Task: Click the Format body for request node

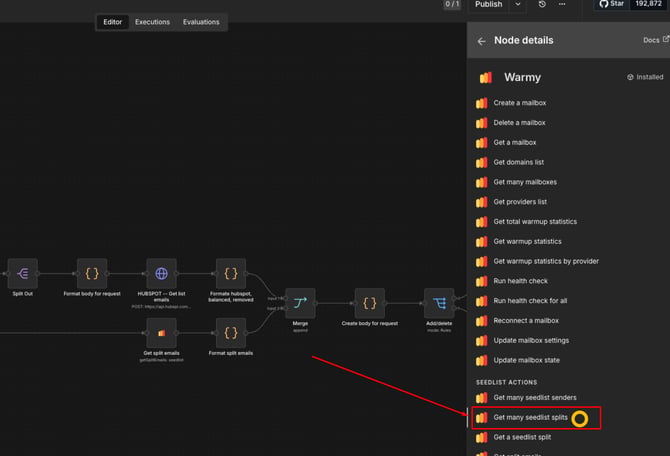Action: (x=92, y=274)
